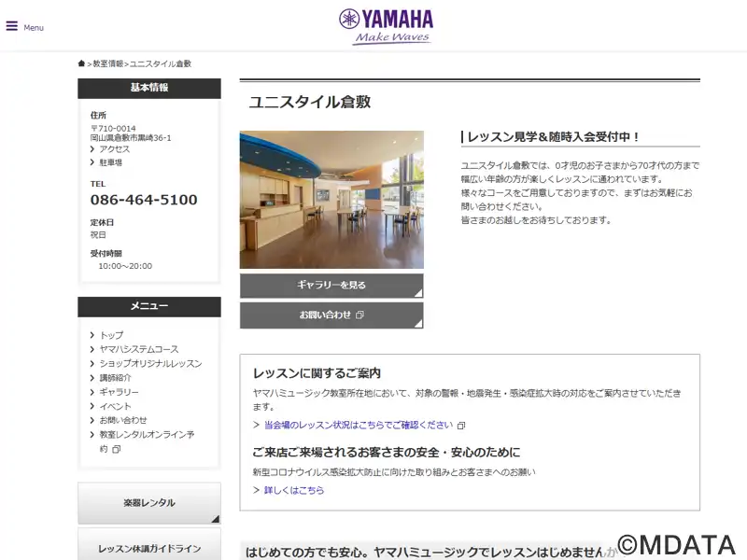Click the chevron before 詳しくはこちら
The width and height of the screenshot is (747, 560).
256,490
